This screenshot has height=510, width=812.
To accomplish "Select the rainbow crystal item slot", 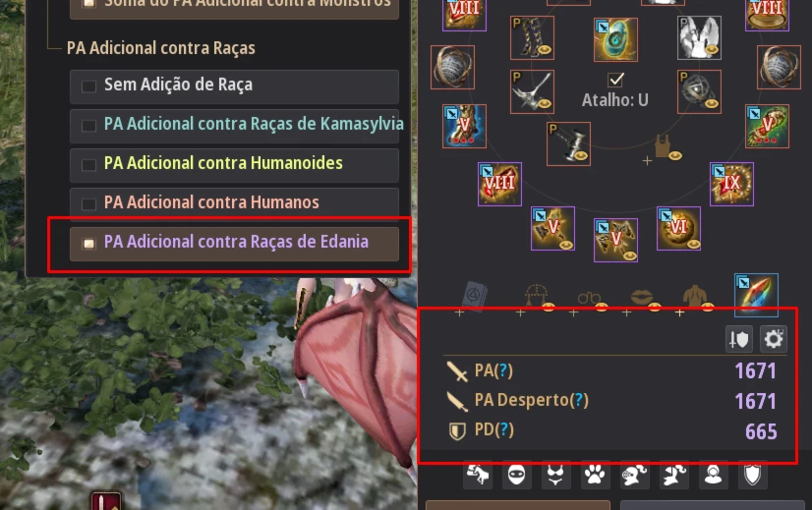I will [x=756, y=295].
